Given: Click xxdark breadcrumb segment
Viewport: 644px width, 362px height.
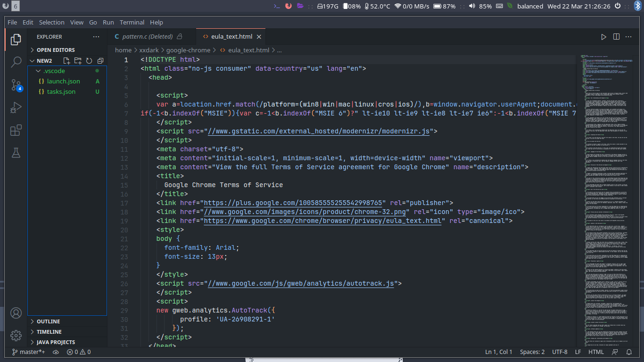Looking at the screenshot, I should 149,50.
